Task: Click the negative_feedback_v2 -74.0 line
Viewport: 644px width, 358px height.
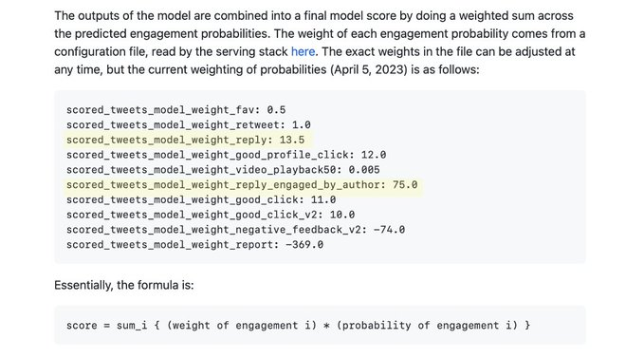Action: (x=235, y=230)
